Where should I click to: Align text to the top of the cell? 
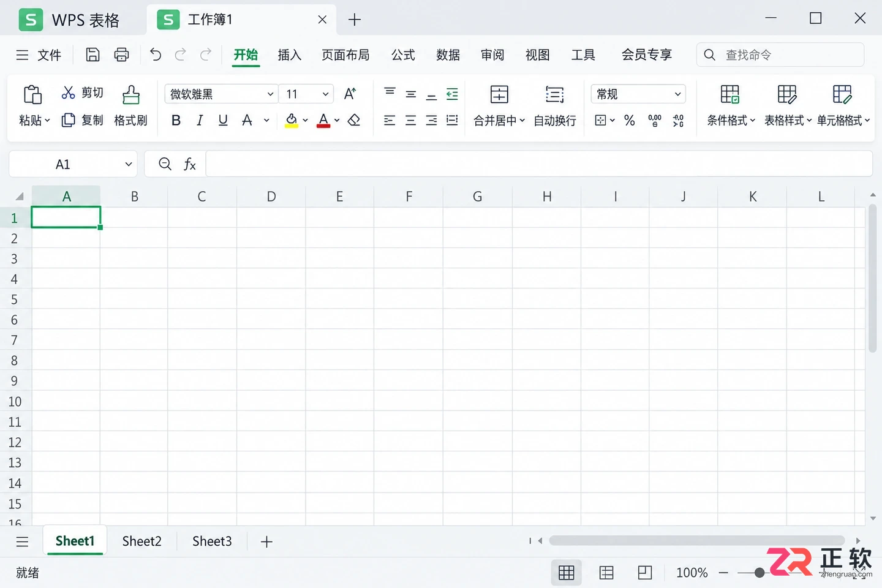[x=390, y=92]
